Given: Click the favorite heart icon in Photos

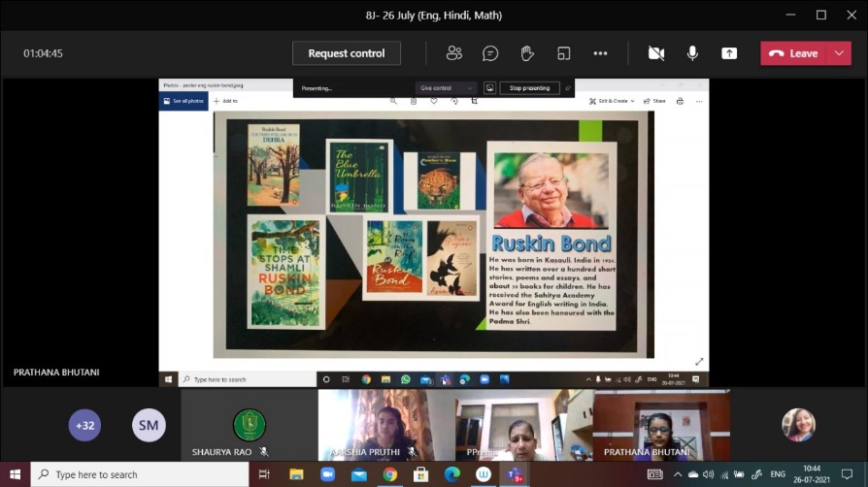Looking at the screenshot, I should click(434, 101).
